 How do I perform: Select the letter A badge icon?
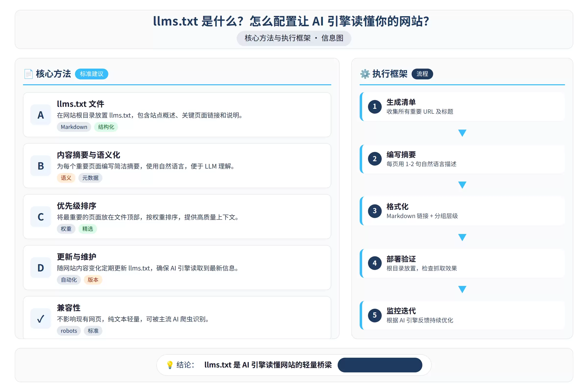click(40, 115)
